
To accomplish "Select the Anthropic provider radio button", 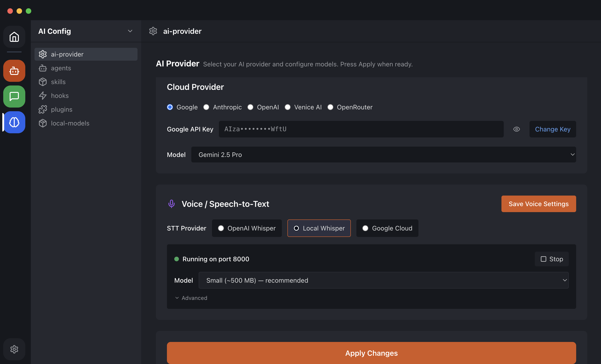I will click(x=206, y=107).
